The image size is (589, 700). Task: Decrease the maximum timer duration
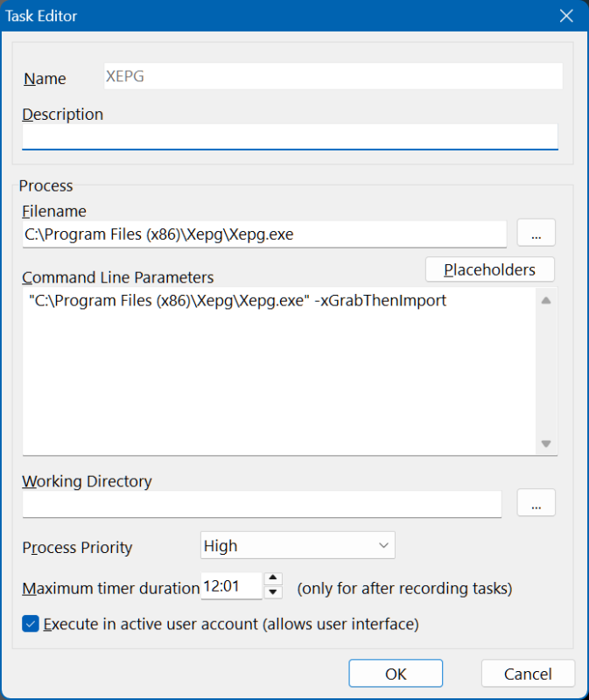point(273,592)
